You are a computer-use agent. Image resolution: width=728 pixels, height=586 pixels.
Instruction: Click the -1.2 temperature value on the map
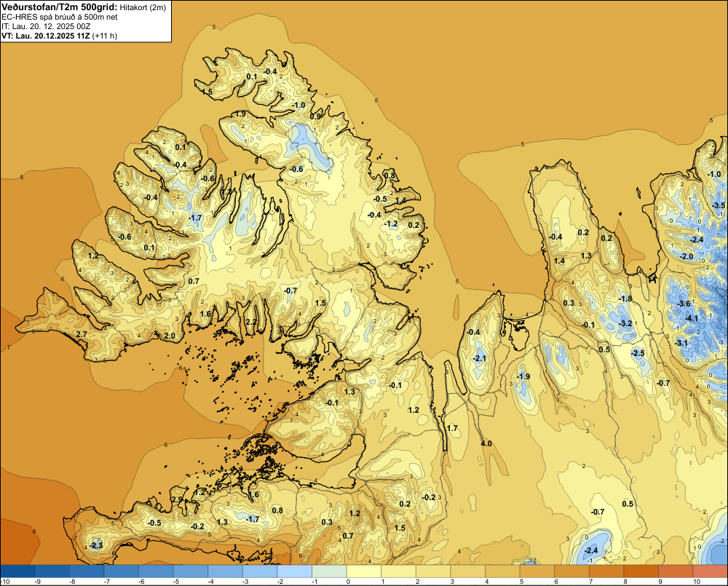392,223
